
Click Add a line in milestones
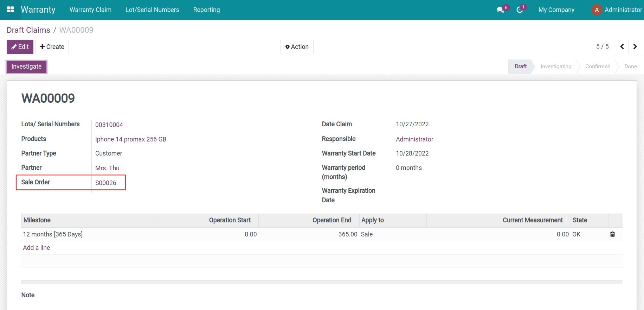tap(37, 248)
